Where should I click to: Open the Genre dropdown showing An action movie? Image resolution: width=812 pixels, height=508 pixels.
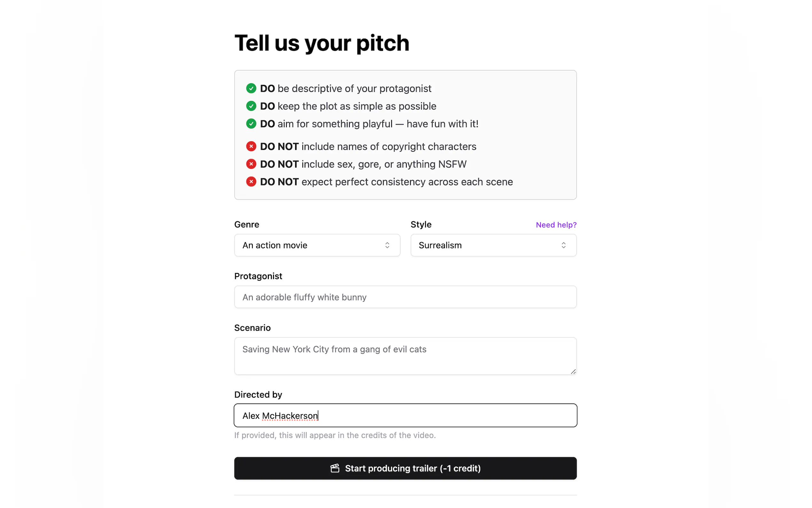click(317, 245)
